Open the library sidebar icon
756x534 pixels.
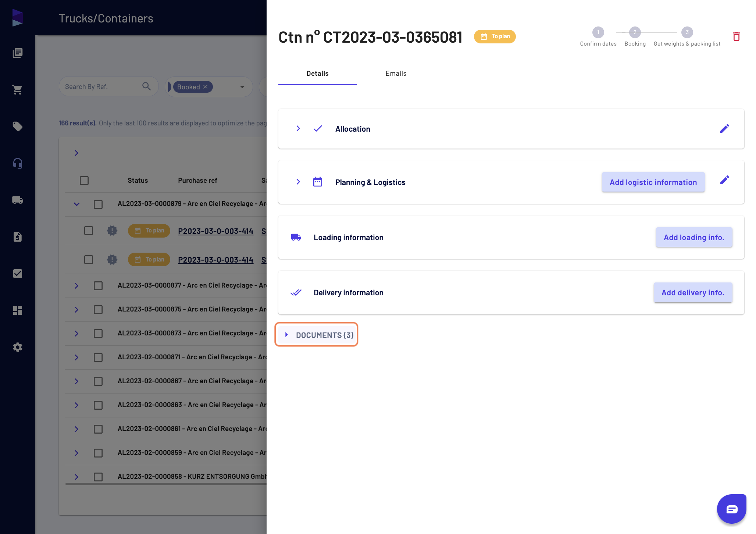click(x=17, y=53)
